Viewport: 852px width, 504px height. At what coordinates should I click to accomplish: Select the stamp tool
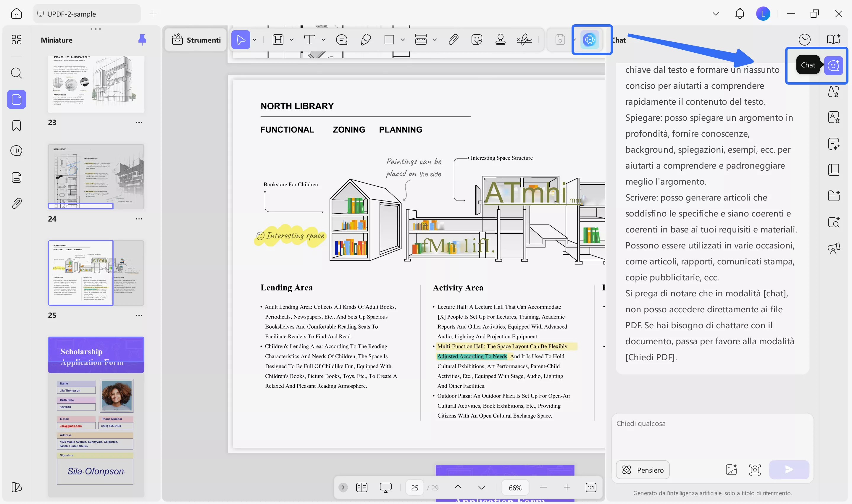pos(501,40)
